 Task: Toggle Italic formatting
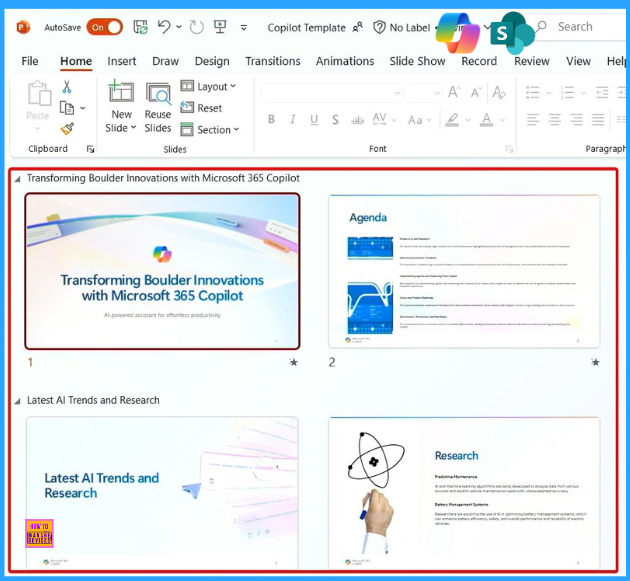292,119
